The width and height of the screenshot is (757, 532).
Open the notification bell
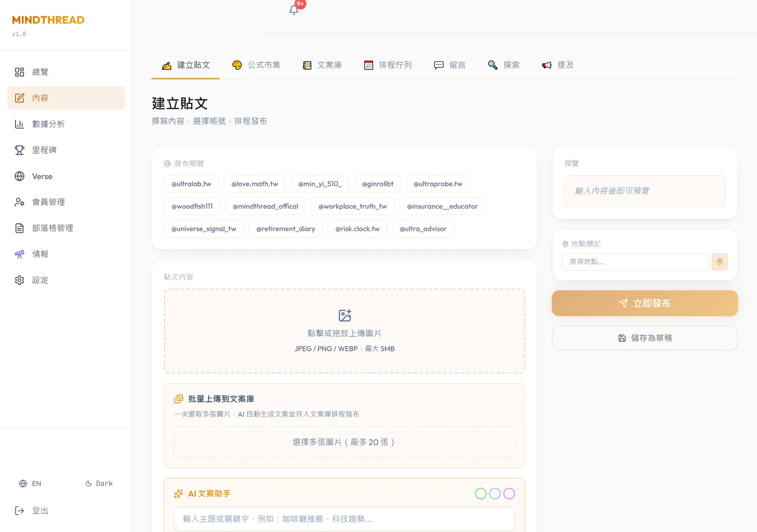coord(294,10)
